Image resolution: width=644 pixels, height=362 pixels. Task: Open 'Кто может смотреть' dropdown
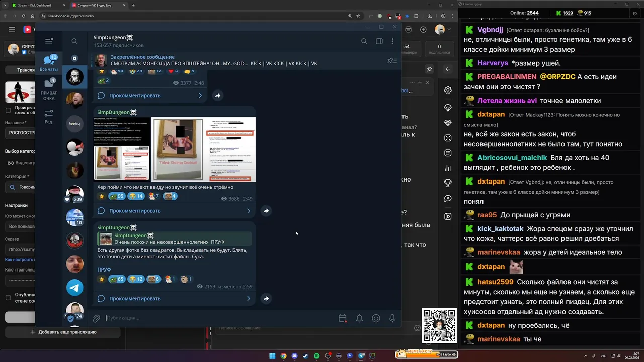click(x=20, y=227)
